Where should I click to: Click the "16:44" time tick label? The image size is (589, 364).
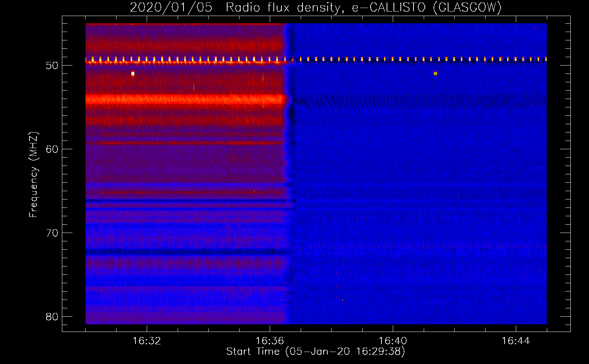[516, 341]
